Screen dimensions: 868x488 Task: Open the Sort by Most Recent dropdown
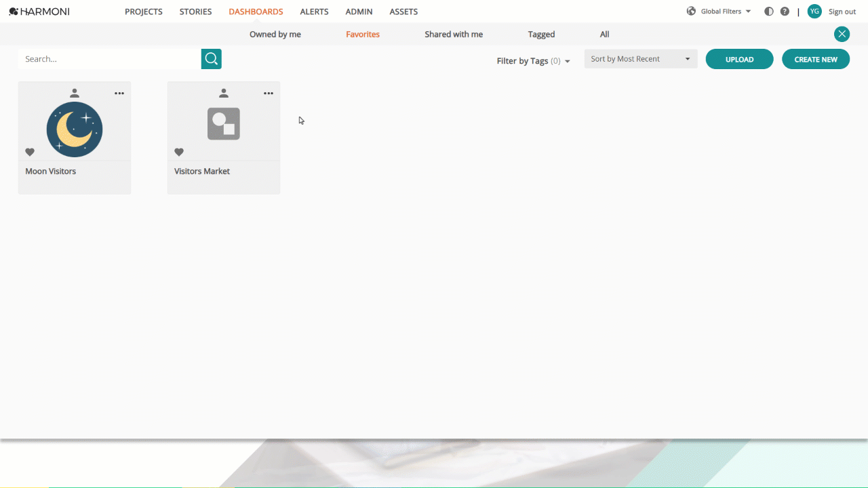point(641,59)
